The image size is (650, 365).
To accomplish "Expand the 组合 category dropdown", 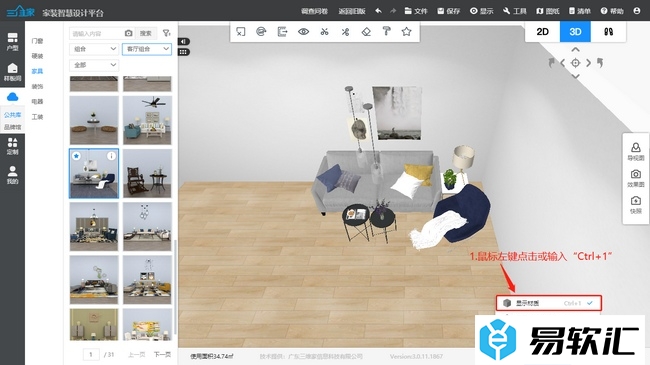I will [x=94, y=49].
